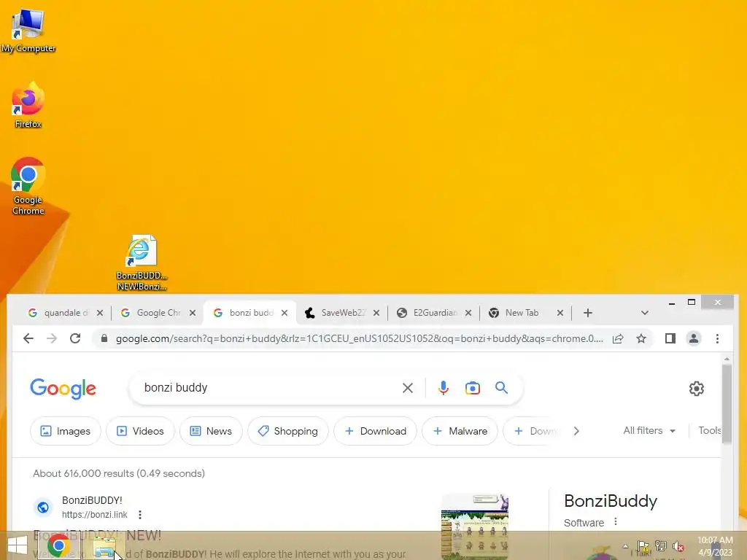Click the BonziBuddy knowledge panel title

611,501
